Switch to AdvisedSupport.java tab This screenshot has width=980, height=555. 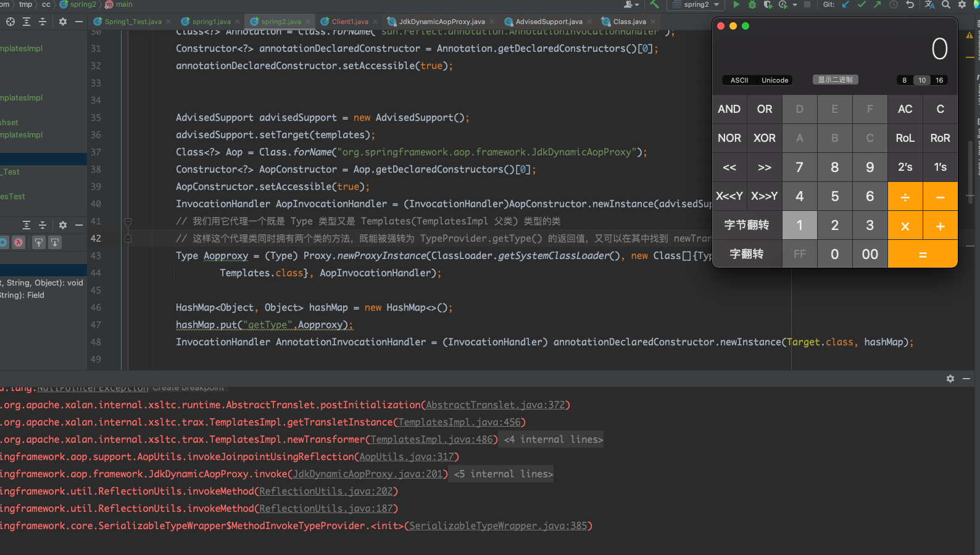(x=549, y=22)
